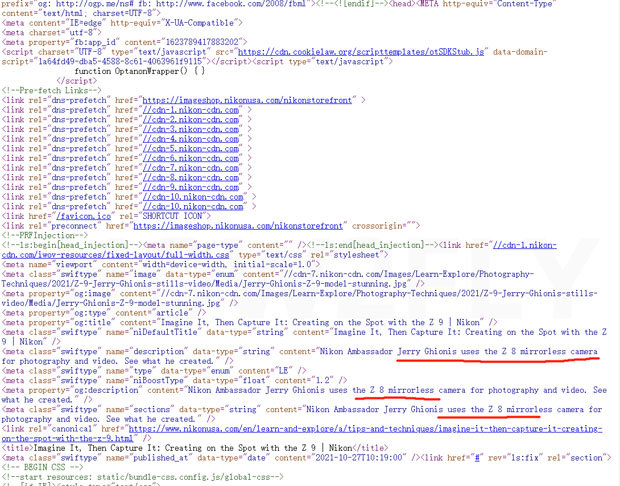Screen dimensions: 620x486
Task: Click the "start resources: static/bundle-css.config.js" comment
Action: 142,477
